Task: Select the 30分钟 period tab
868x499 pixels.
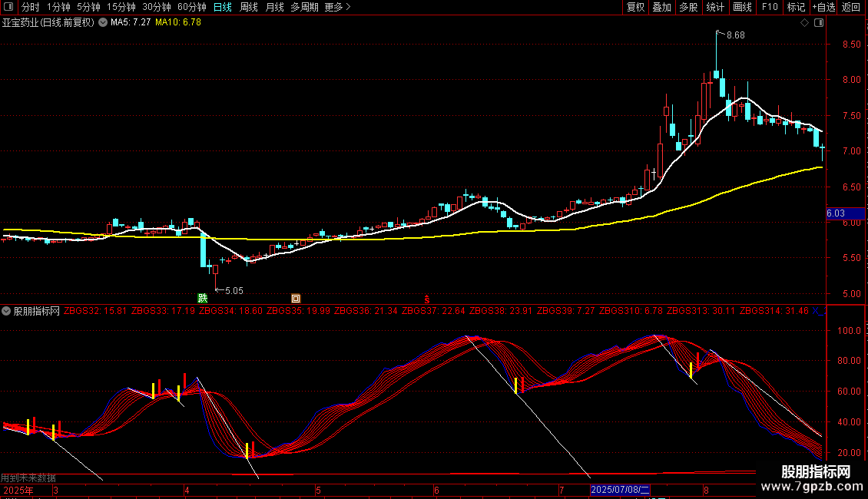Action: (x=157, y=7)
